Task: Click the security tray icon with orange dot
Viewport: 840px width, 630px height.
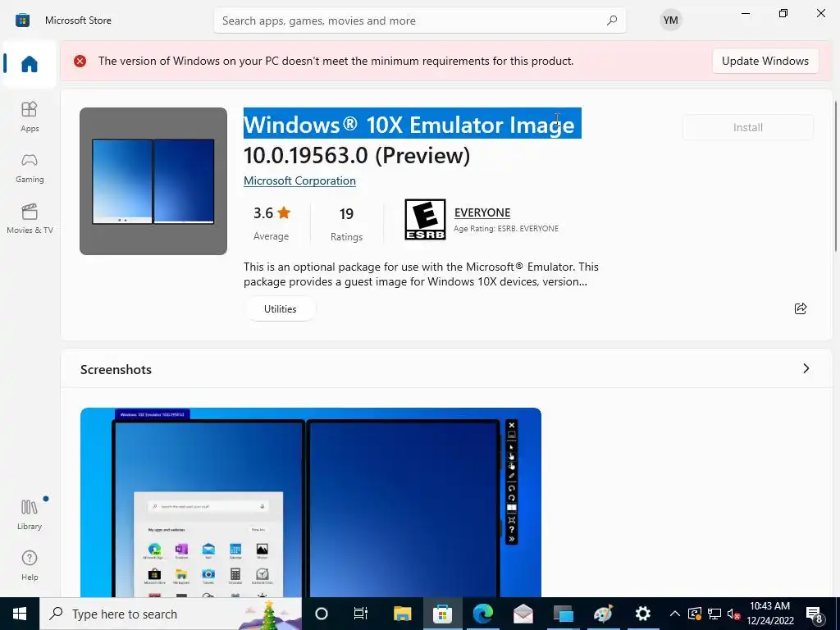Action: pyautogui.click(x=694, y=614)
